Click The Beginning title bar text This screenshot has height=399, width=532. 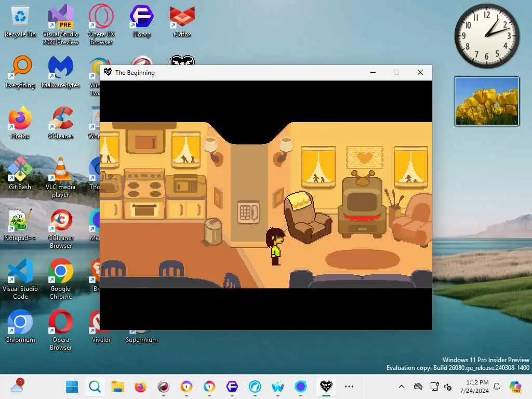(x=135, y=73)
